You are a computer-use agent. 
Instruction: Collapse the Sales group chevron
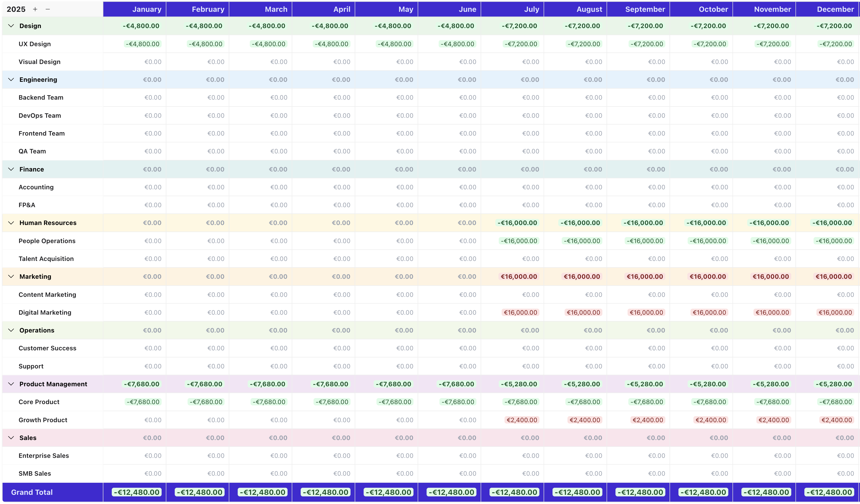[x=11, y=437]
